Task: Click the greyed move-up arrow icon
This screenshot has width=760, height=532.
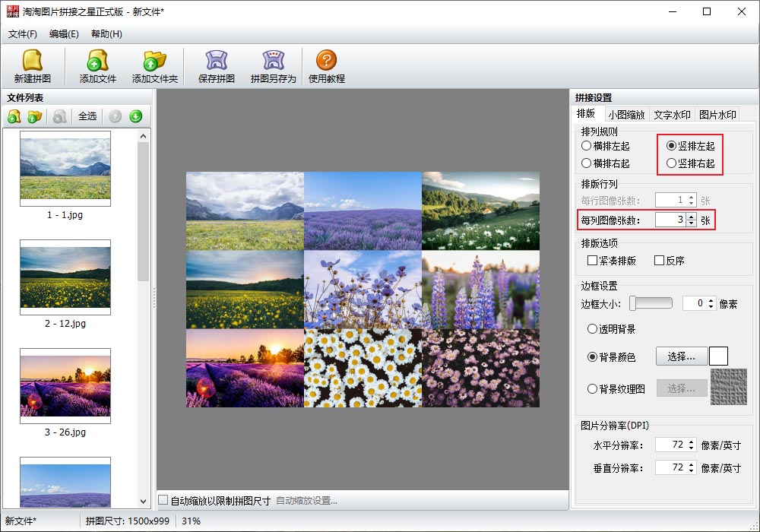Action: 115,116
